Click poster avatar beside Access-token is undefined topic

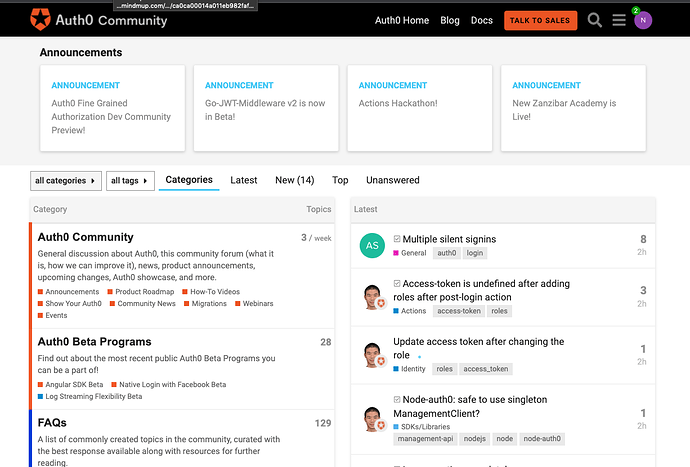click(374, 297)
